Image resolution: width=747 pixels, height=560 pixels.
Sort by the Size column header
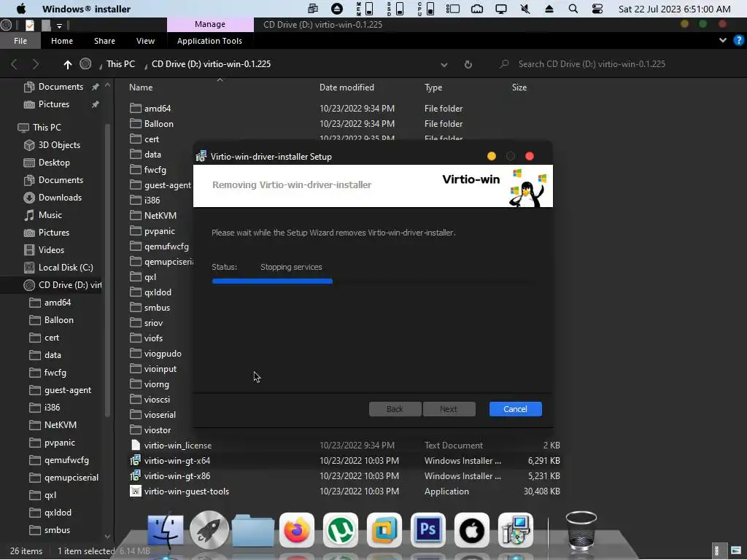pyautogui.click(x=519, y=87)
